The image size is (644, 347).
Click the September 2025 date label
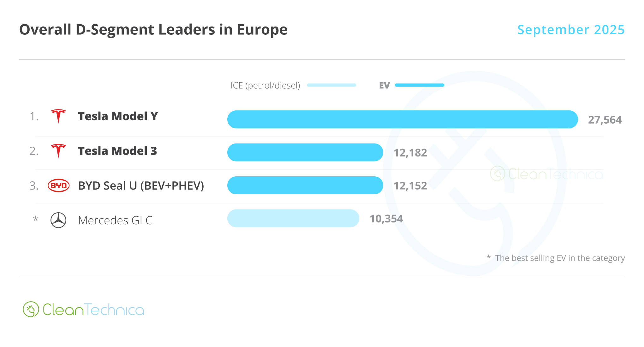click(x=571, y=30)
